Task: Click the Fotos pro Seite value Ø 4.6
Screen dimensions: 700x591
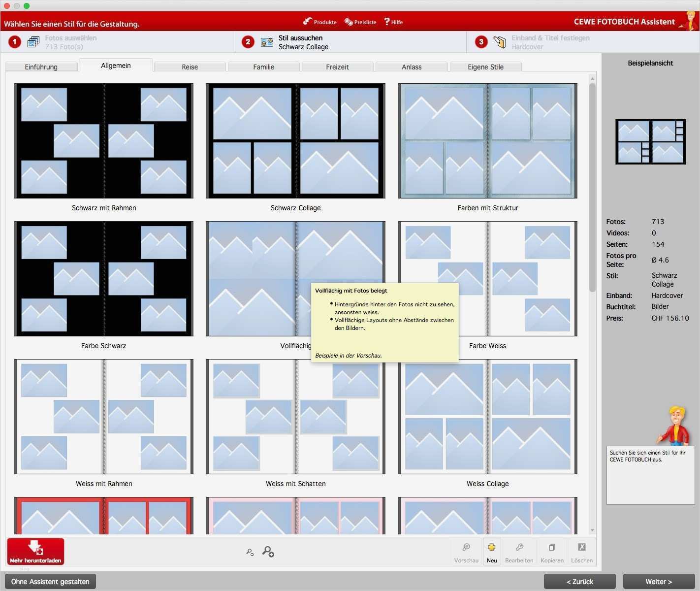Action: (660, 260)
